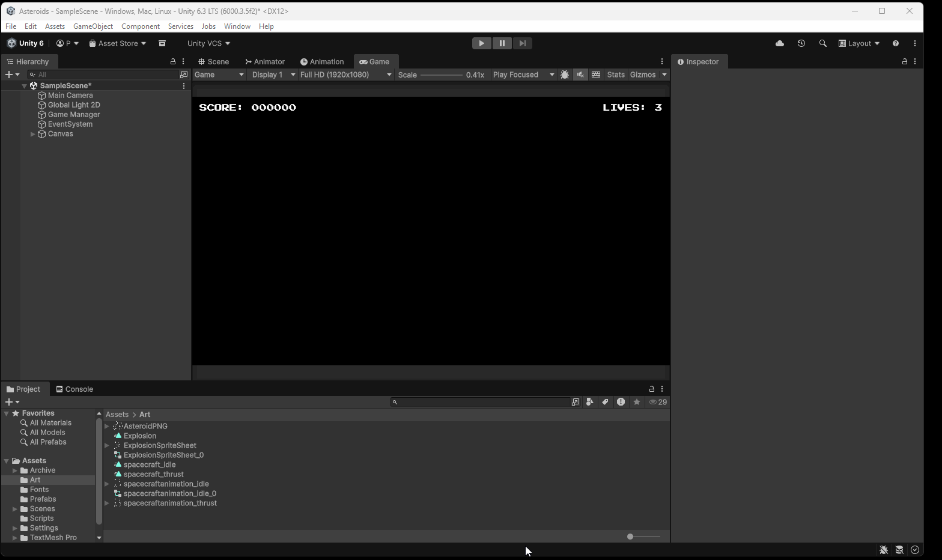Viewport: 942px width, 560px height.
Task: Start the game with the Play button
Action: tap(481, 43)
